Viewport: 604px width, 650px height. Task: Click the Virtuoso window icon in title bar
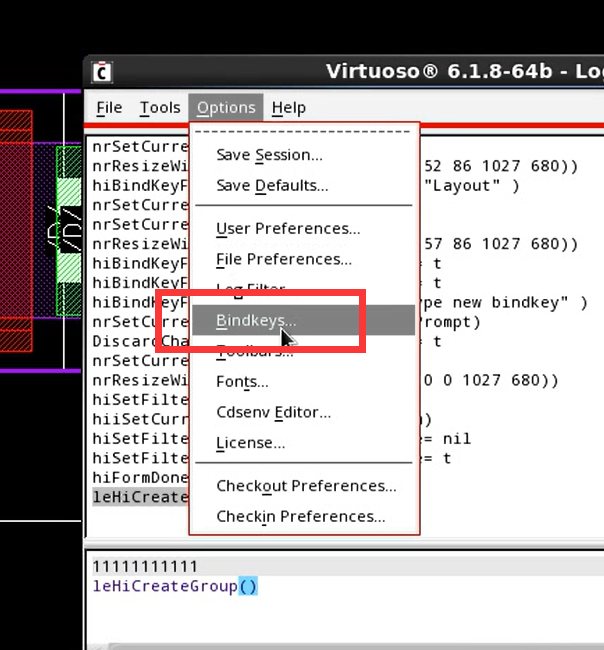(x=102, y=73)
